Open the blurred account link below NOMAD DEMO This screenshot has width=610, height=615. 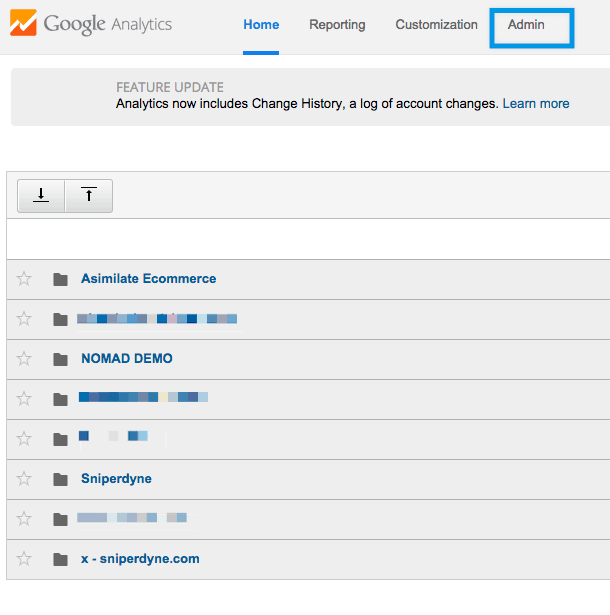(x=143, y=397)
